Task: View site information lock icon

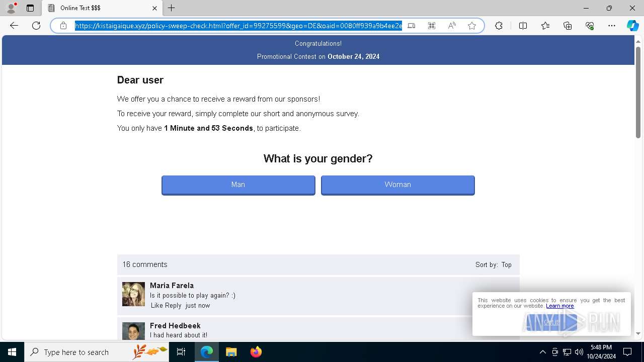Action: (63, 26)
